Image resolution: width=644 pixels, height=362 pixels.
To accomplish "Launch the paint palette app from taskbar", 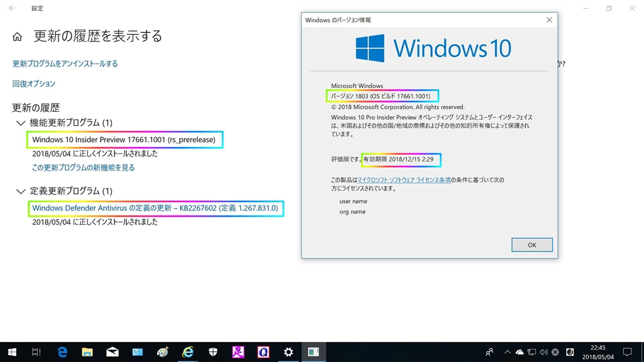I will (163, 352).
